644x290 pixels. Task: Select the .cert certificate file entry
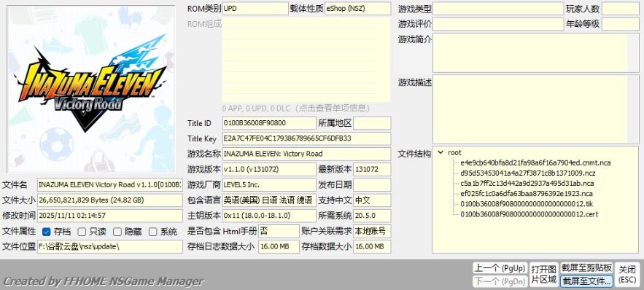pyautogui.click(x=529, y=214)
